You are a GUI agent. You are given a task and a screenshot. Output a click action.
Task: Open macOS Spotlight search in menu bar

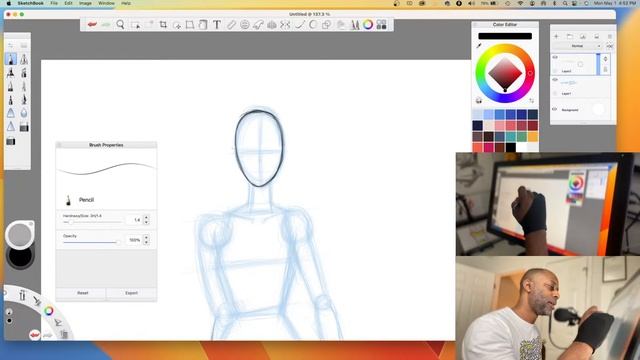[x=565, y=3]
